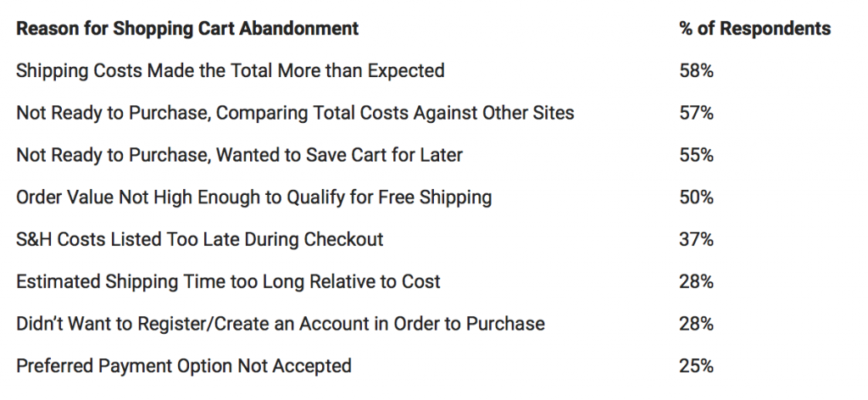Click the 57% value
Image resolution: width=868 pixels, height=400 pixels.
[x=697, y=113]
